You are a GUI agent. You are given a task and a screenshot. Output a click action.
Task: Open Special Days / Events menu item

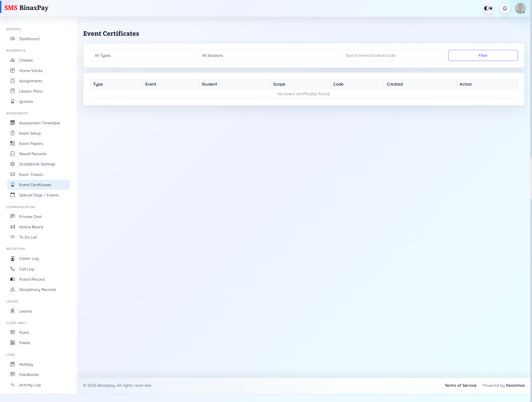click(x=39, y=195)
